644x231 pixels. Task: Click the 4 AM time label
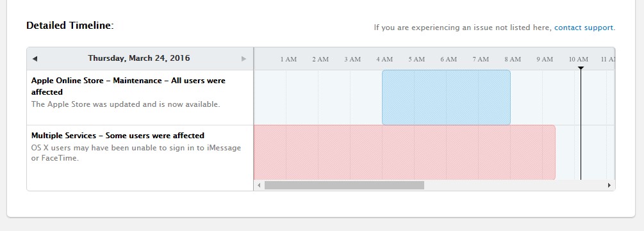[384, 59]
